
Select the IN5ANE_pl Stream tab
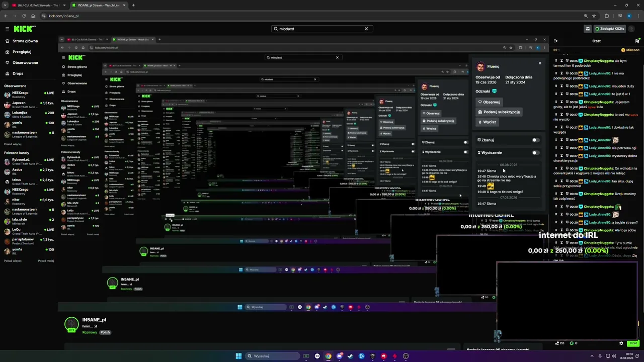pos(99,5)
